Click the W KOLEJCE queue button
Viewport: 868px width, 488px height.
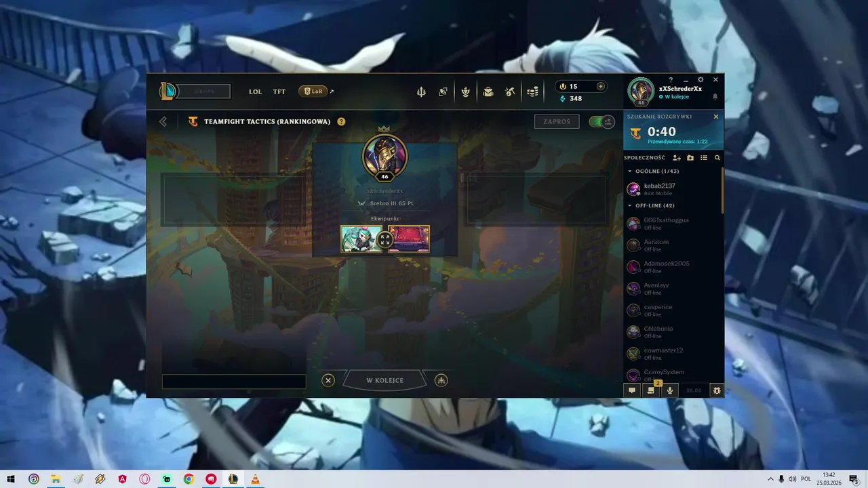(385, 380)
